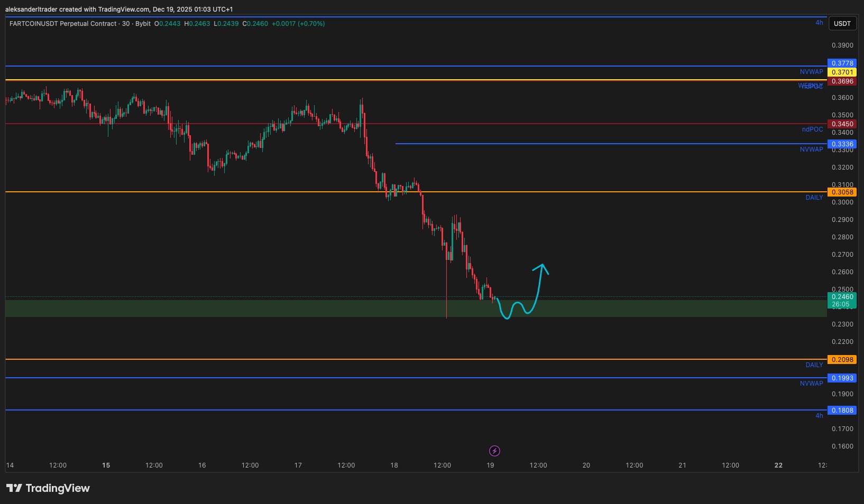Image resolution: width=864 pixels, height=504 pixels.
Task: Click the 0.2600 price axis tick
Action: pyautogui.click(x=842, y=272)
